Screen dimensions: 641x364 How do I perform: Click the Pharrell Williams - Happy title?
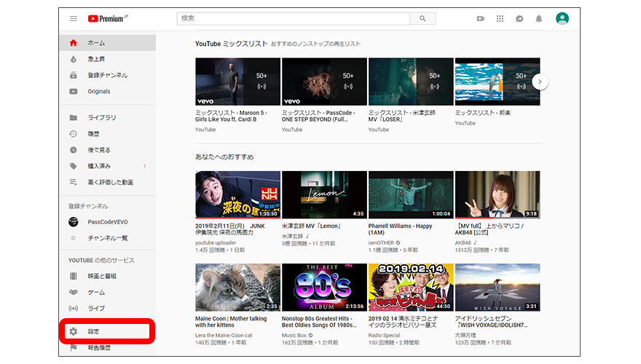click(x=400, y=229)
